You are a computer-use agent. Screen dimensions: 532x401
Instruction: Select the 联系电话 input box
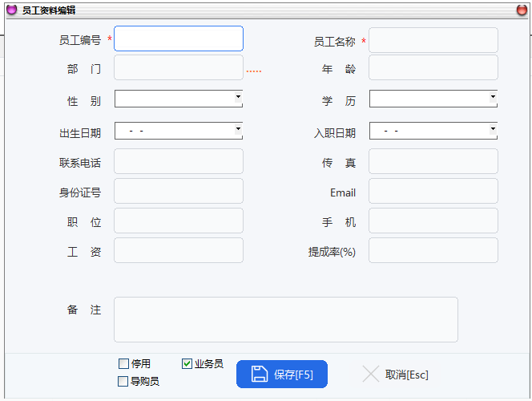179,162
